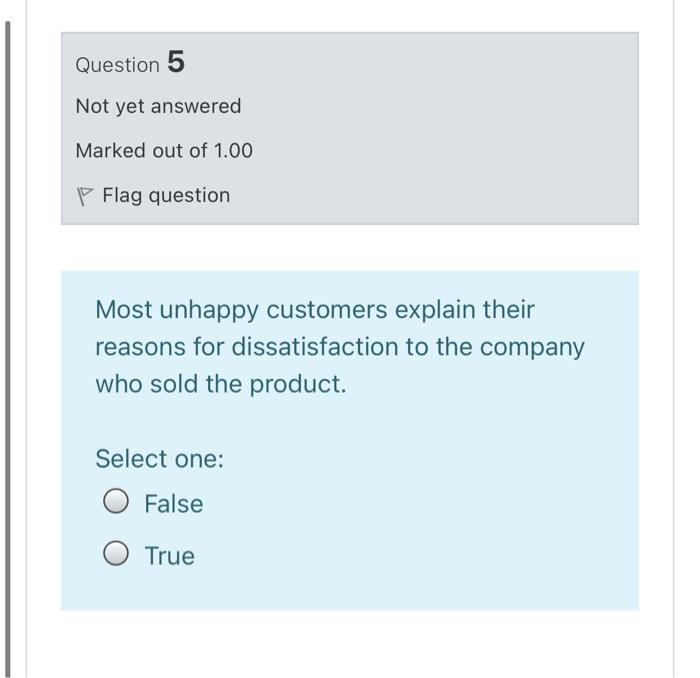Click the gray vertical bar at left edge
700x678 pixels.
click(x=10, y=350)
